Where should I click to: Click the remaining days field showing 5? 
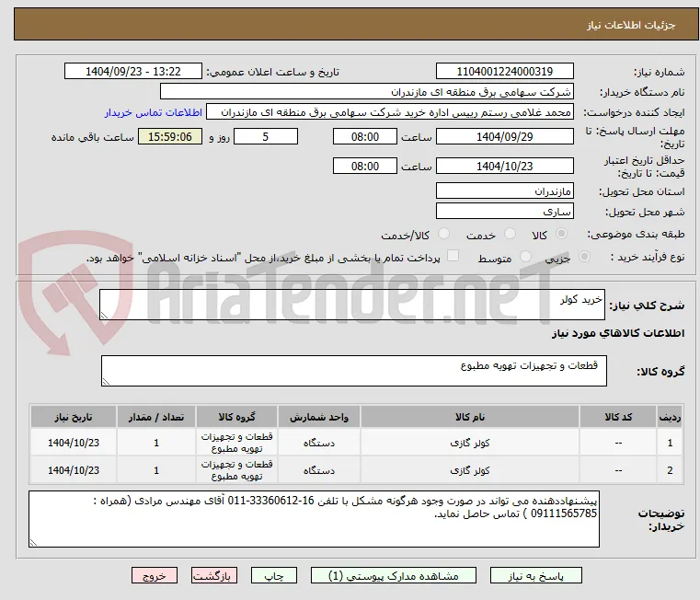tap(266, 136)
